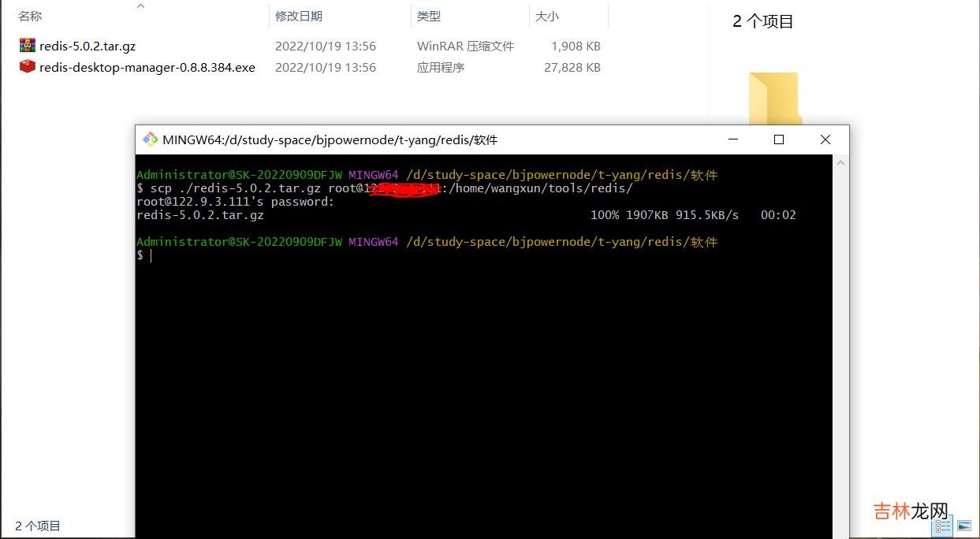Click terminal scrollbar up arrow
Image resolution: width=980 pixels, height=539 pixels.
[x=840, y=163]
